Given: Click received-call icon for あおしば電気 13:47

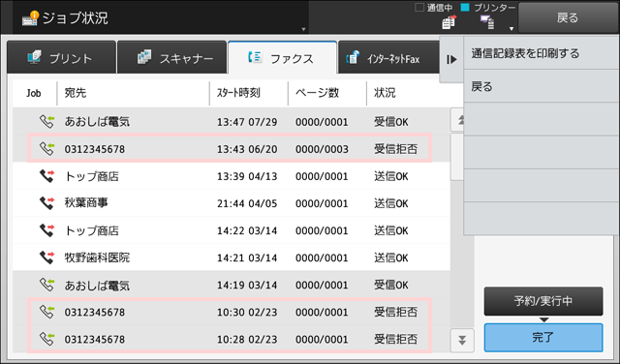Looking at the screenshot, I should (46, 121).
